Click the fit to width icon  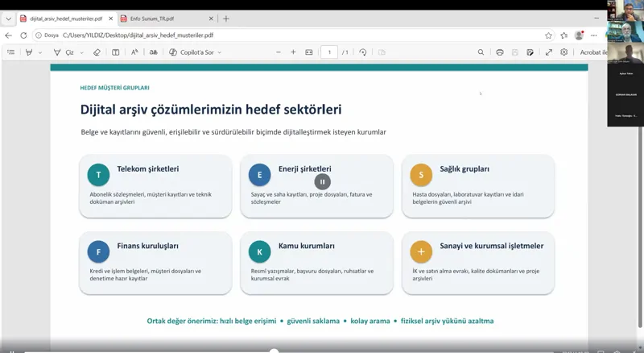pos(309,52)
